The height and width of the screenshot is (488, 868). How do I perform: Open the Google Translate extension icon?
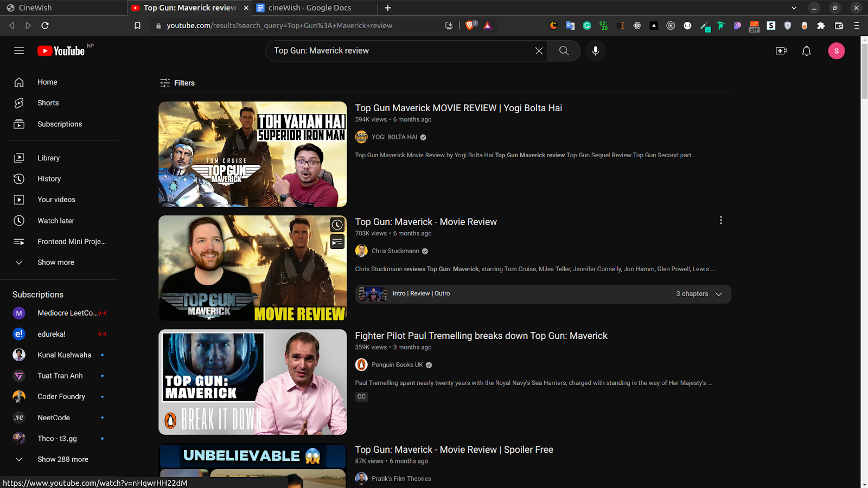tap(570, 25)
